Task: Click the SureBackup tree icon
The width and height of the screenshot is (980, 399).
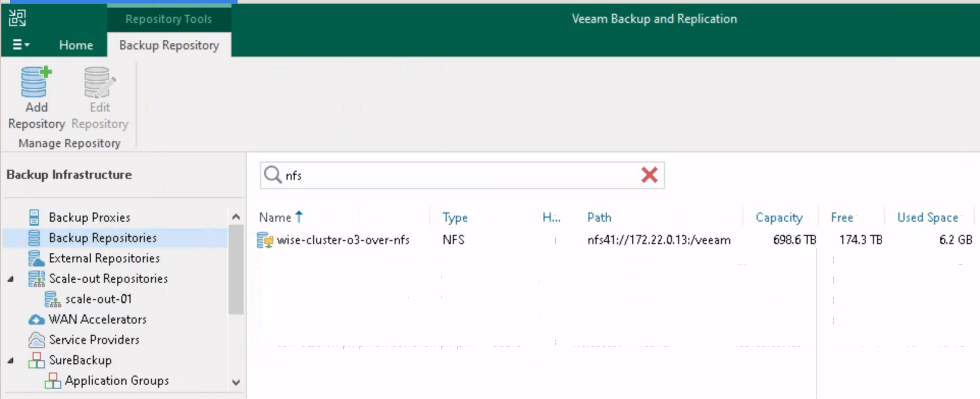Action: click(x=36, y=360)
